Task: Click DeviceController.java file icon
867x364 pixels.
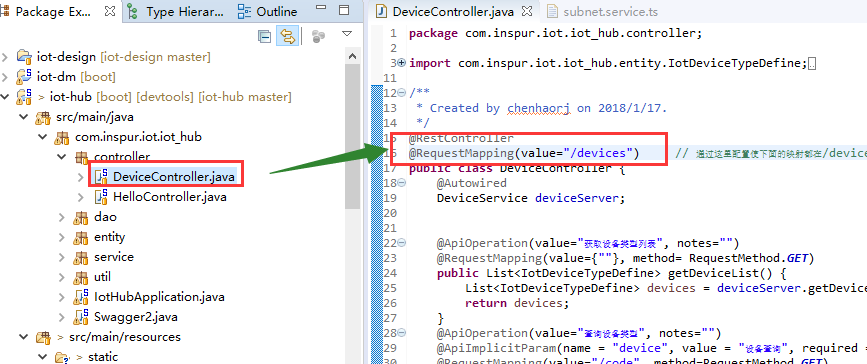Action: (100, 177)
